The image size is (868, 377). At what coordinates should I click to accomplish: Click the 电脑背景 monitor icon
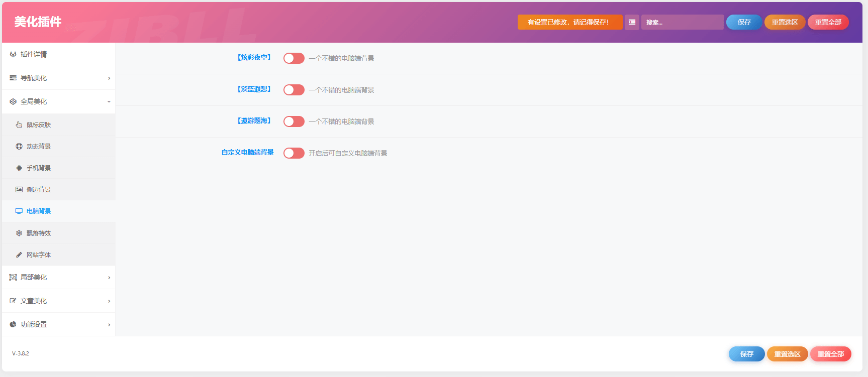(19, 211)
